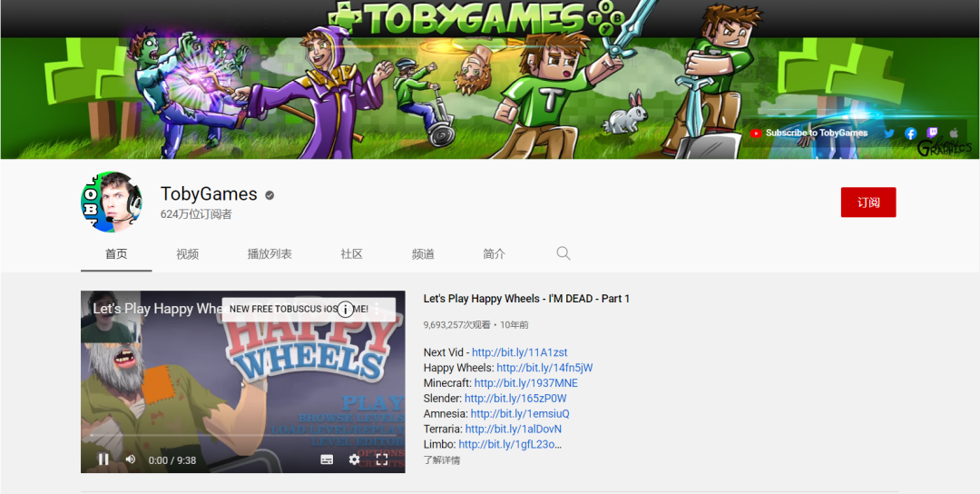This screenshot has height=494, width=980.
Task: Pause the featured video
Action: [x=103, y=459]
